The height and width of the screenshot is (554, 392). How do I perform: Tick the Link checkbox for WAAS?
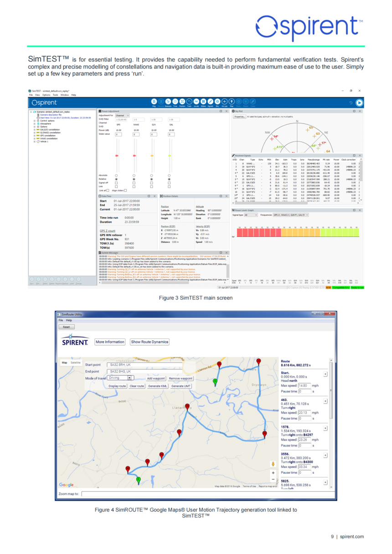pyautogui.click(x=134, y=186)
